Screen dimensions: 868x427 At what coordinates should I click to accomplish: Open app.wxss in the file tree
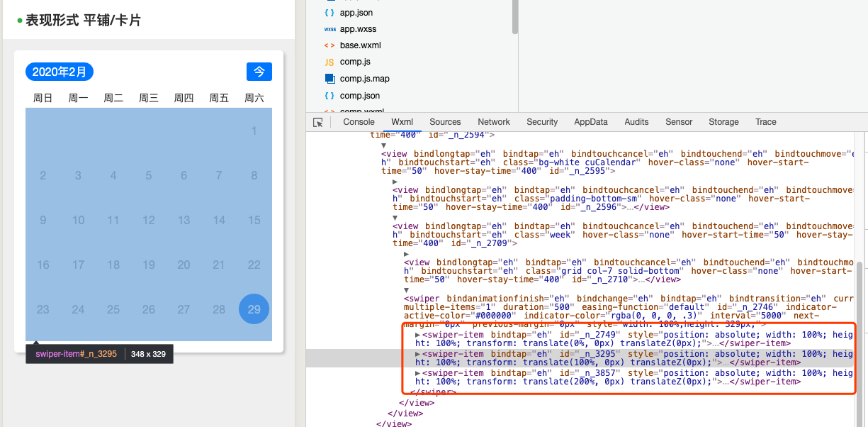(359, 29)
